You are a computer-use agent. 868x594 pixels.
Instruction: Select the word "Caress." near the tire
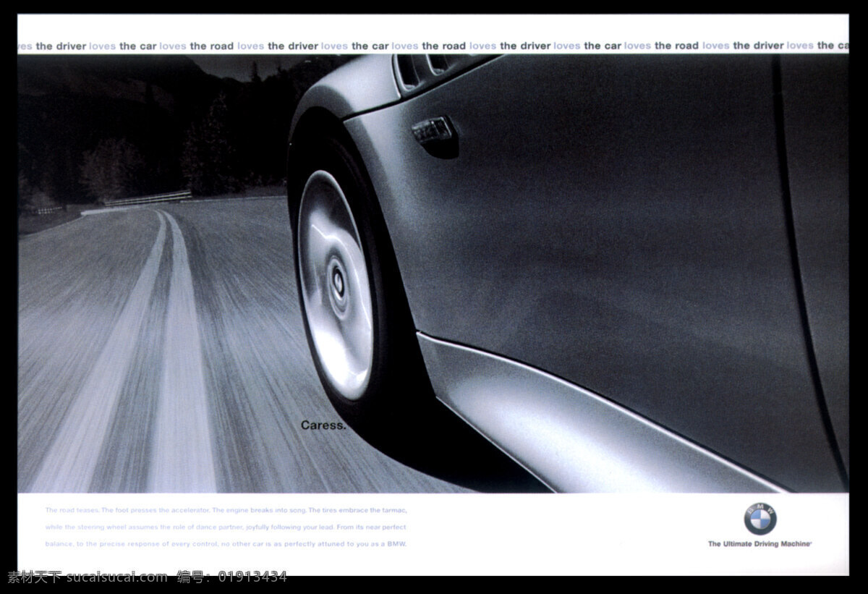point(323,425)
